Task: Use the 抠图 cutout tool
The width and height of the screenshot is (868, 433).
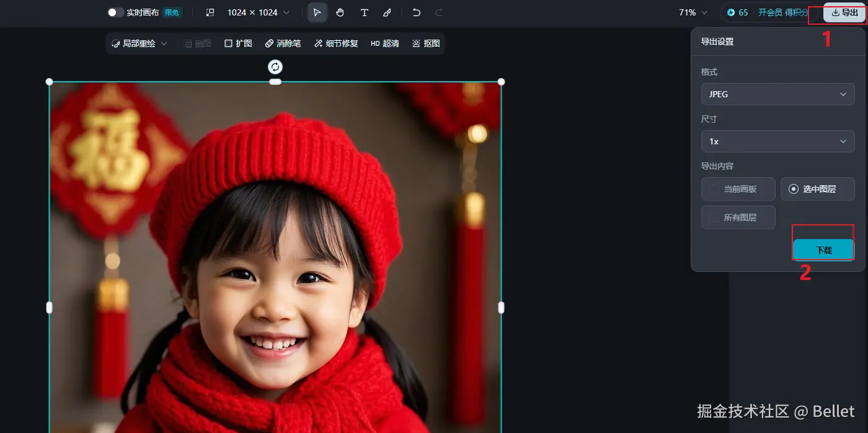Action: (426, 43)
